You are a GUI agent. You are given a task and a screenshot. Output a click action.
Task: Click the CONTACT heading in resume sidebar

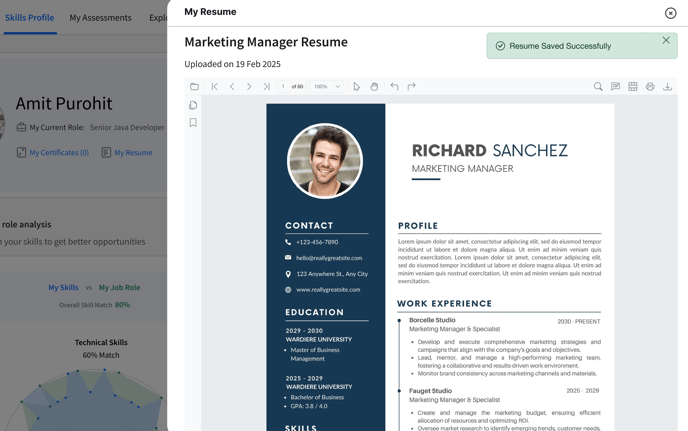309,225
